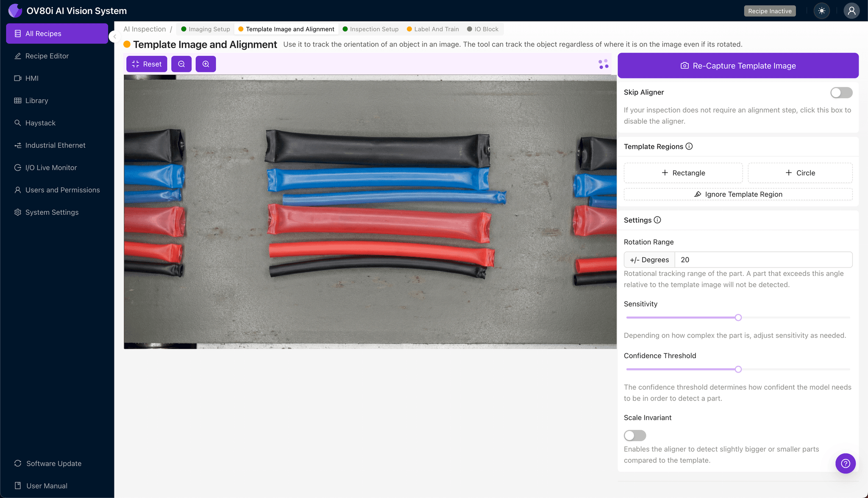The height and width of the screenshot is (498, 868).
Task: Open the Haystack search section
Action: tap(40, 122)
